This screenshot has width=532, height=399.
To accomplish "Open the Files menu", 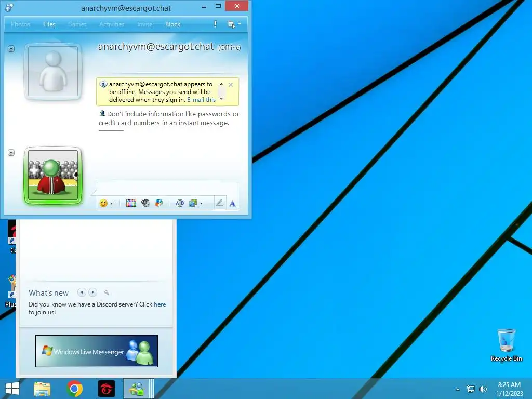I will coord(49,24).
